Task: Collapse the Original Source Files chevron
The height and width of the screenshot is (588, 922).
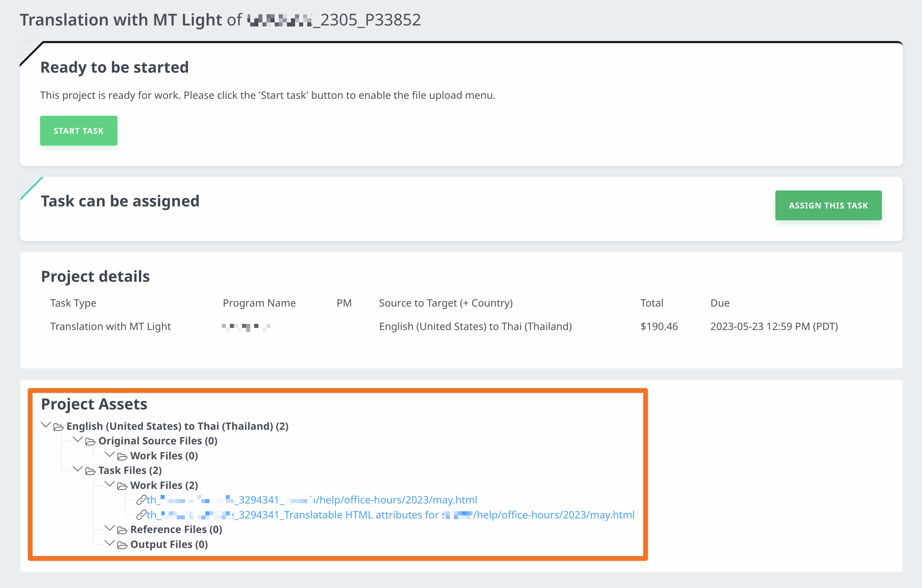Action: coord(78,439)
